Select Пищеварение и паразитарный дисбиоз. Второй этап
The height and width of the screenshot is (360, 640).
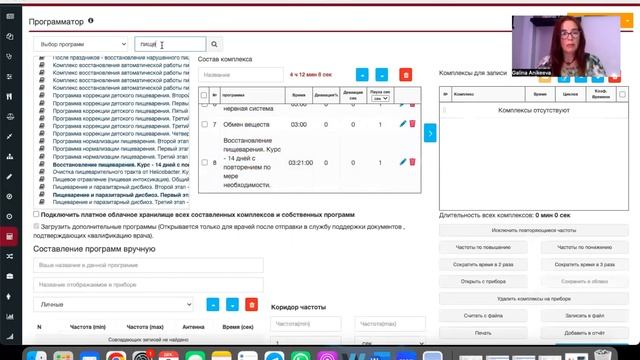120,187
